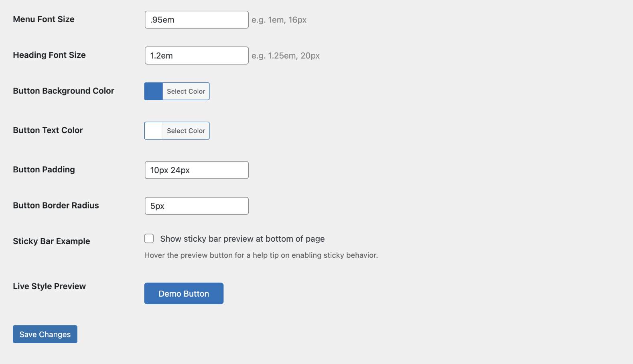633x364 pixels.
Task: Save Changes to the settings
Action: click(x=45, y=334)
